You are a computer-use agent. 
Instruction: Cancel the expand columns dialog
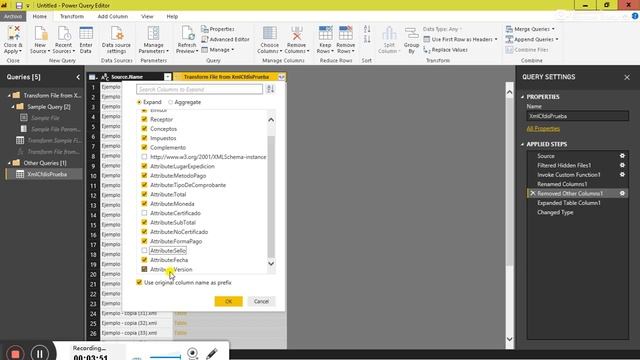point(261,301)
